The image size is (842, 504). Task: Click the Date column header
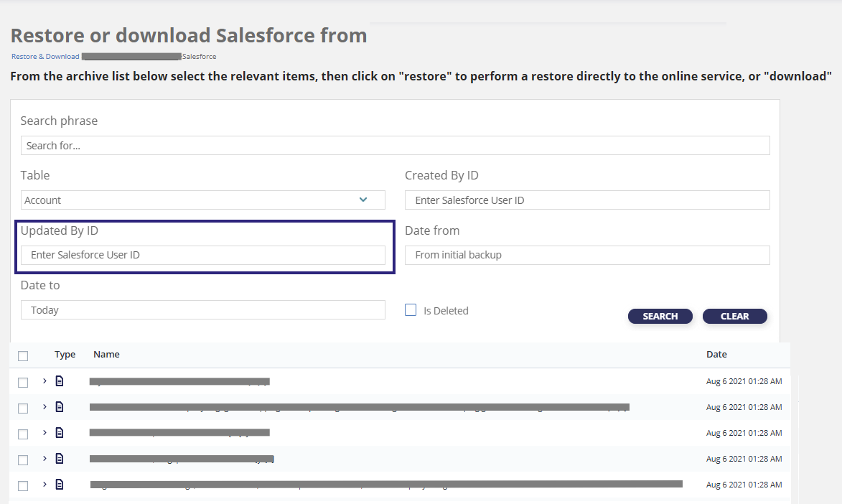[716, 354]
